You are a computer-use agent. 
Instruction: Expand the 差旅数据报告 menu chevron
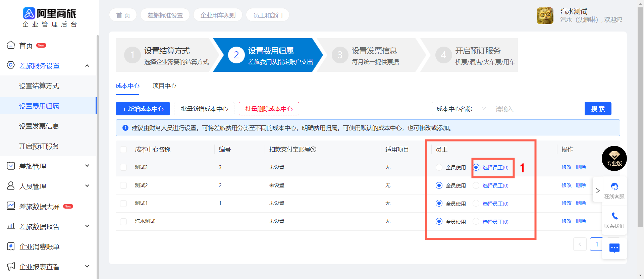coord(87,226)
